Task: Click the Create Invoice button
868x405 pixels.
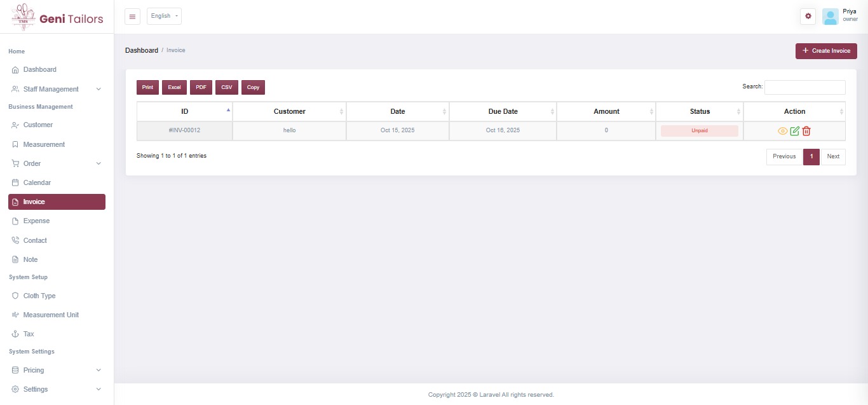Action: coord(825,51)
